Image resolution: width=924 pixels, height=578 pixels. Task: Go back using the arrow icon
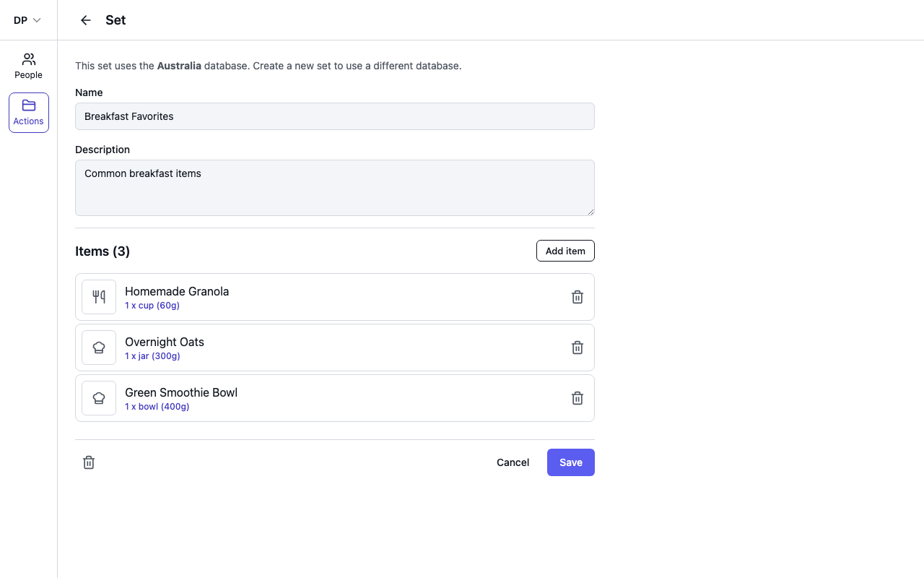pos(86,20)
